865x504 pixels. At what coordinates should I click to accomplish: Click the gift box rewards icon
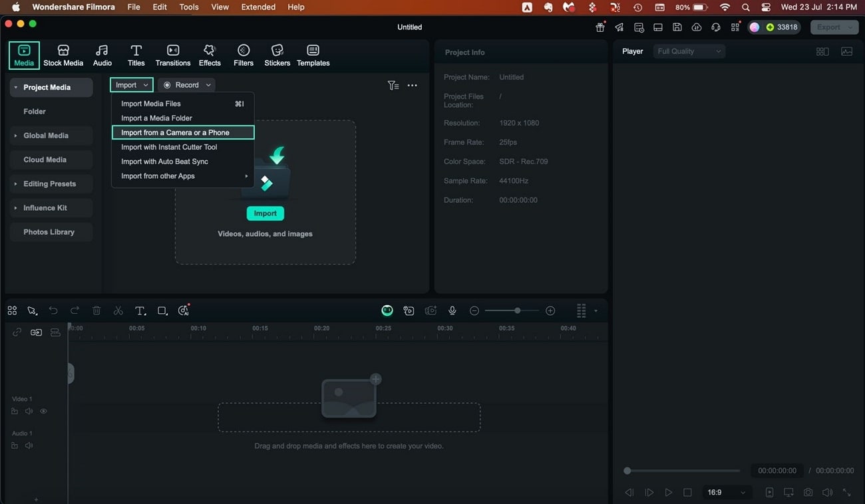pyautogui.click(x=600, y=27)
